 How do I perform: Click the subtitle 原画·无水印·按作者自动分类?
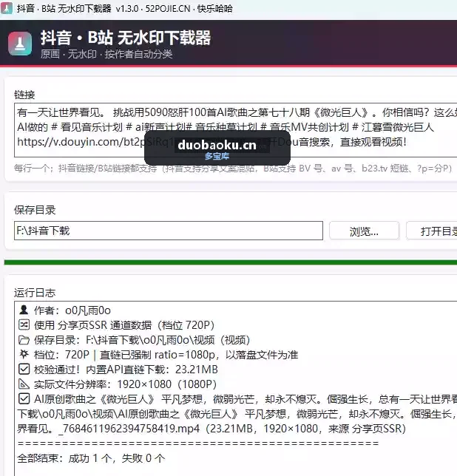coord(106,55)
